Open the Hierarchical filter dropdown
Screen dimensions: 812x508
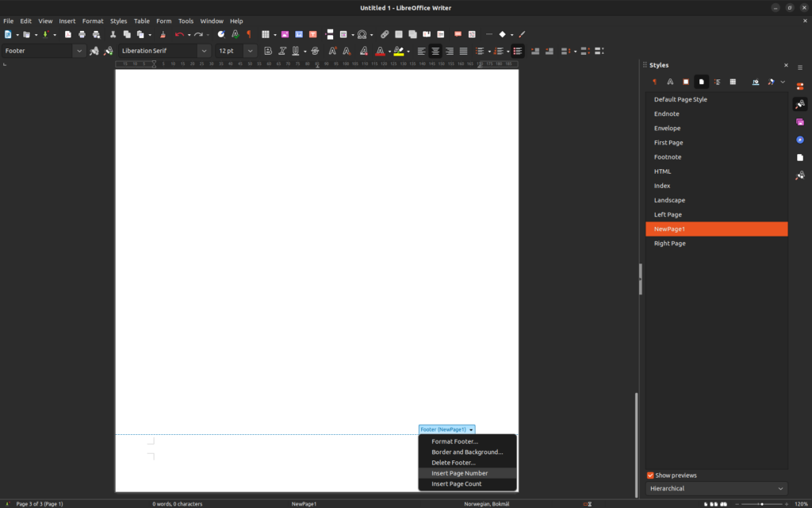pyautogui.click(x=717, y=488)
